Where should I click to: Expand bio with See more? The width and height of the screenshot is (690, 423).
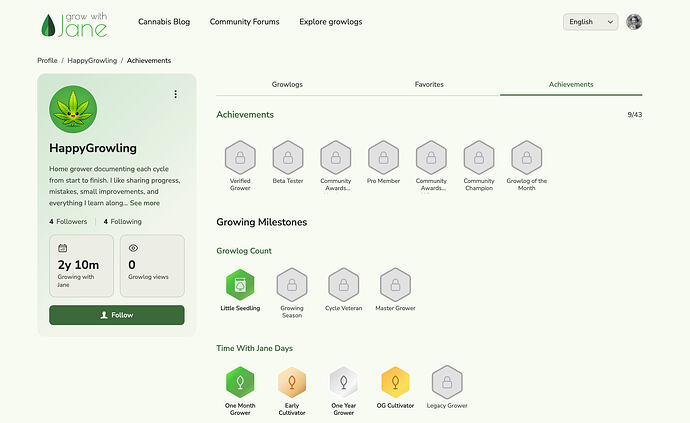pos(145,203)
